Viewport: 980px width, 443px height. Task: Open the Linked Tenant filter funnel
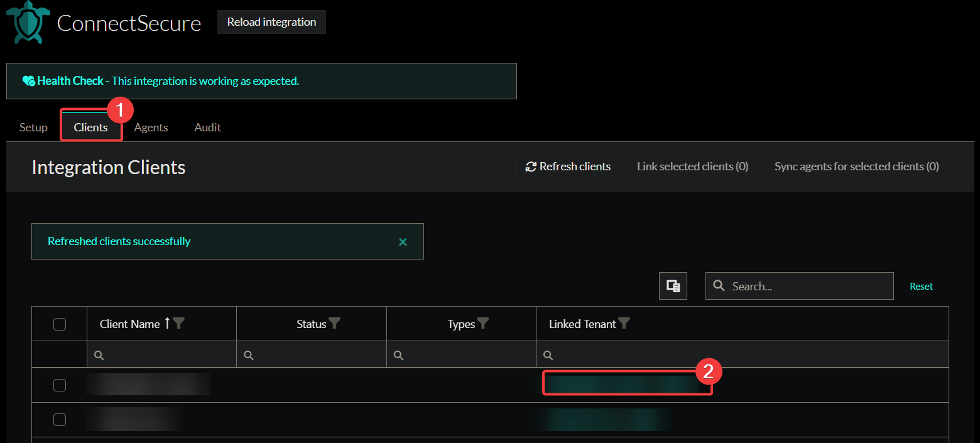[x=624, y=323]
